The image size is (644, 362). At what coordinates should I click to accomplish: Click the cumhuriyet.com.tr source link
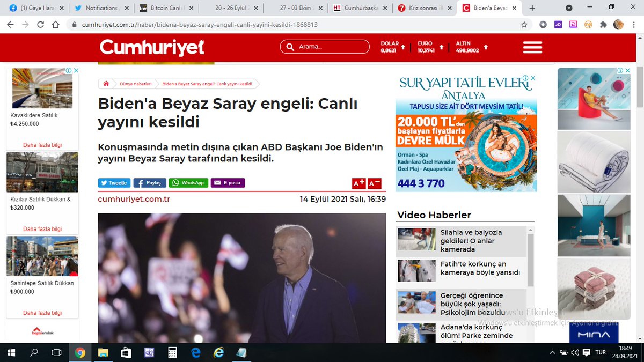click(x=134, y=199)
